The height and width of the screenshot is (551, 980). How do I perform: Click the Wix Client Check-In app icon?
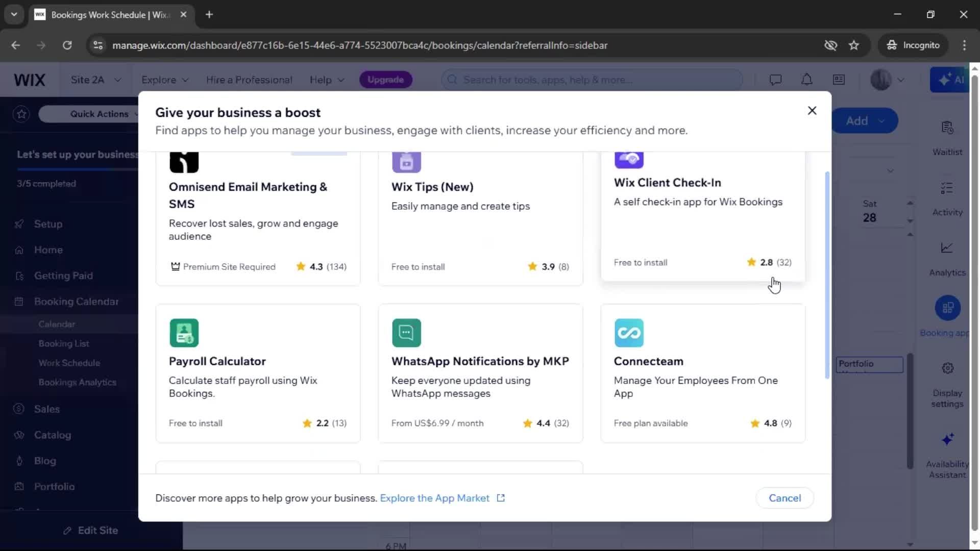pyautogui.click(x=629, y=160)
